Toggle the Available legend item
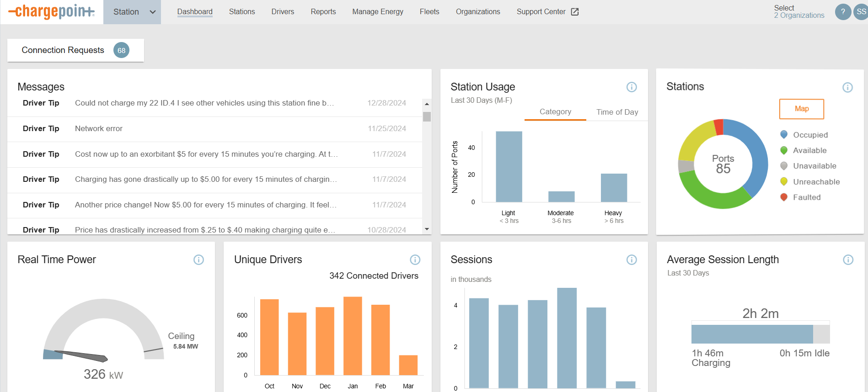 [809, 150]
